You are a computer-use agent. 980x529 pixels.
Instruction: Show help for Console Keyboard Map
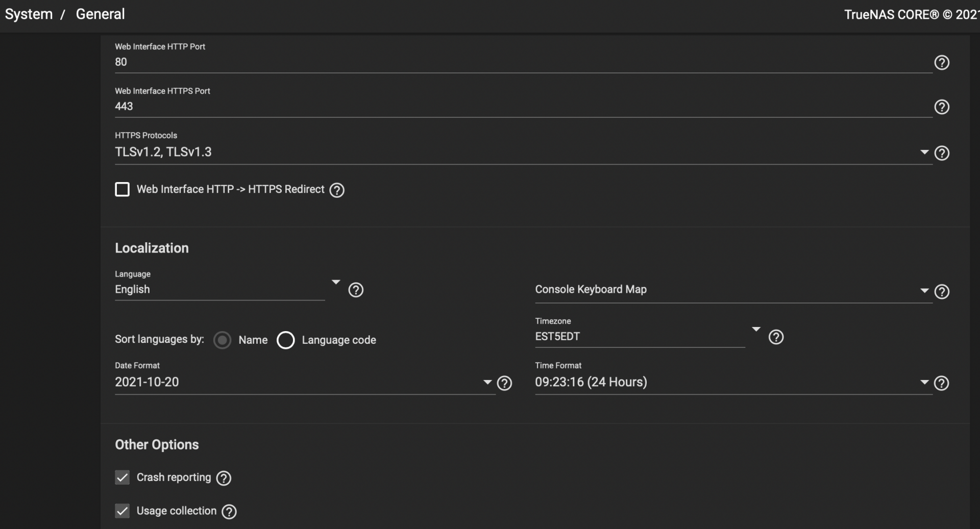(x=941, y=291)
